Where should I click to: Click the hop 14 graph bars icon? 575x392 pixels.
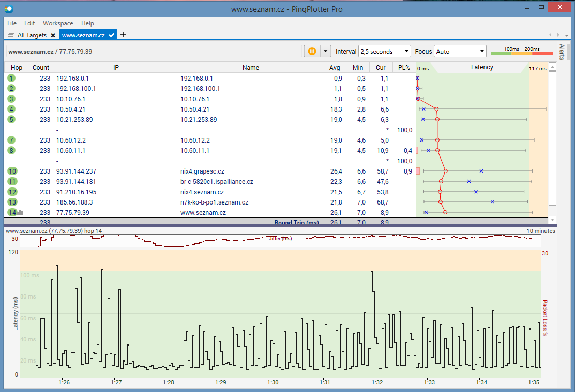coord(20,212)
